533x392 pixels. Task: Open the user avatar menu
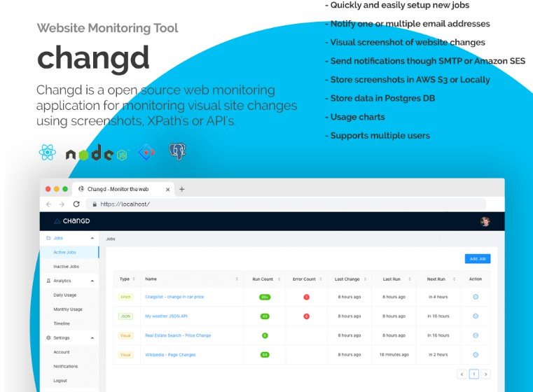click(x=485, y=221)
